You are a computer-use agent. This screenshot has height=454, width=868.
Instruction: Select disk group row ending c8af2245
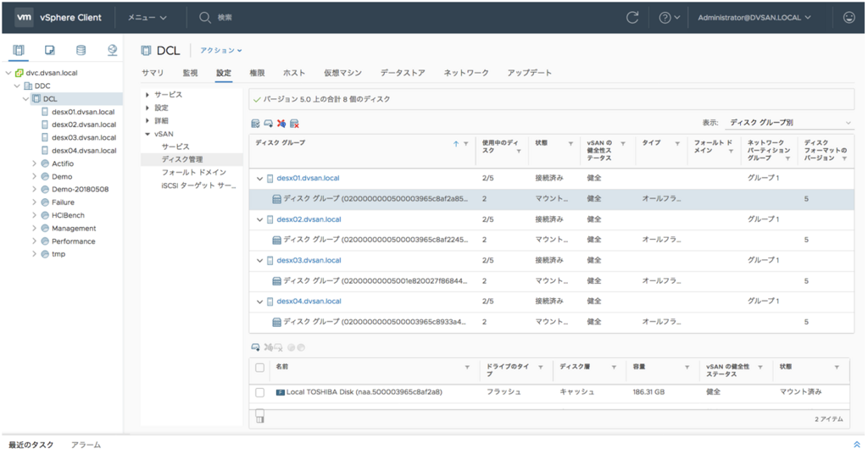[551, 240]
